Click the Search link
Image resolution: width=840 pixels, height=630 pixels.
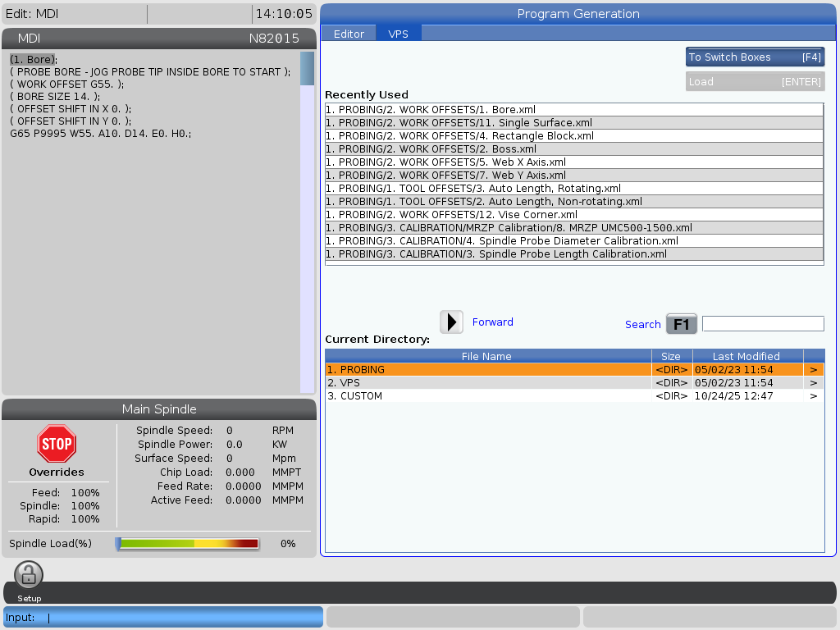pos(642,324)
